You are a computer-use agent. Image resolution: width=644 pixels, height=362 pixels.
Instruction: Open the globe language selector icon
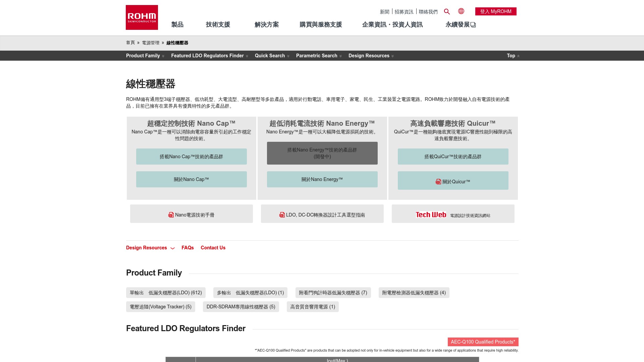point(461,11)
